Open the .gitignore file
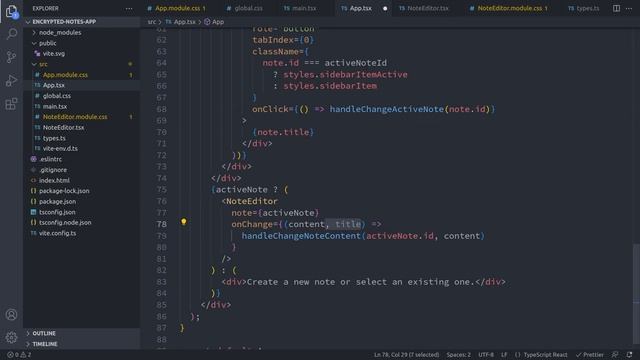The height and width of the screenshot is (360, 640). pos(82,170)
